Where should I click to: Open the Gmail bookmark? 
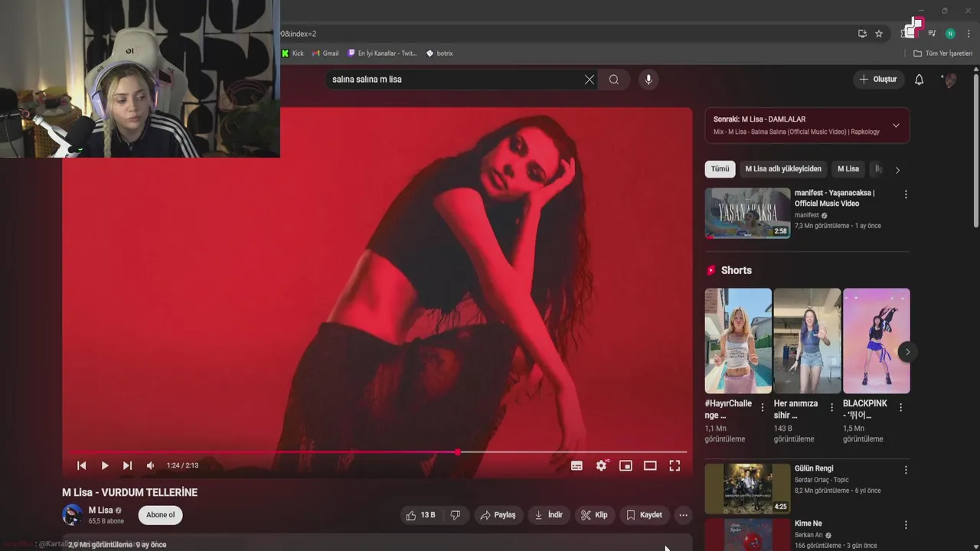point(325,54)
